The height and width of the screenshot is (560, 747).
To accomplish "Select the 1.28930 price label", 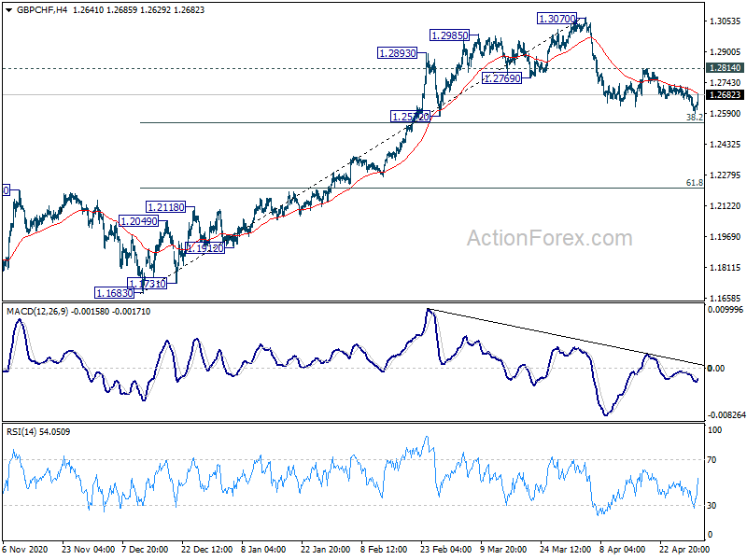I will 398,53.
